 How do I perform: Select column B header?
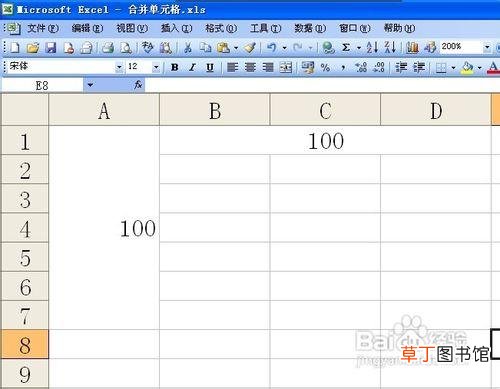click(215, 110)
